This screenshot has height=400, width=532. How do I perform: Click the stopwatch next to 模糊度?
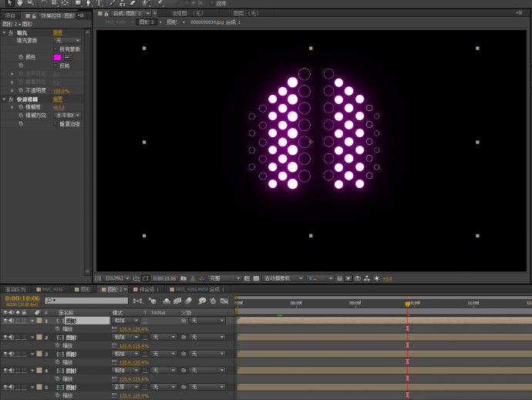tap(21, 107)
